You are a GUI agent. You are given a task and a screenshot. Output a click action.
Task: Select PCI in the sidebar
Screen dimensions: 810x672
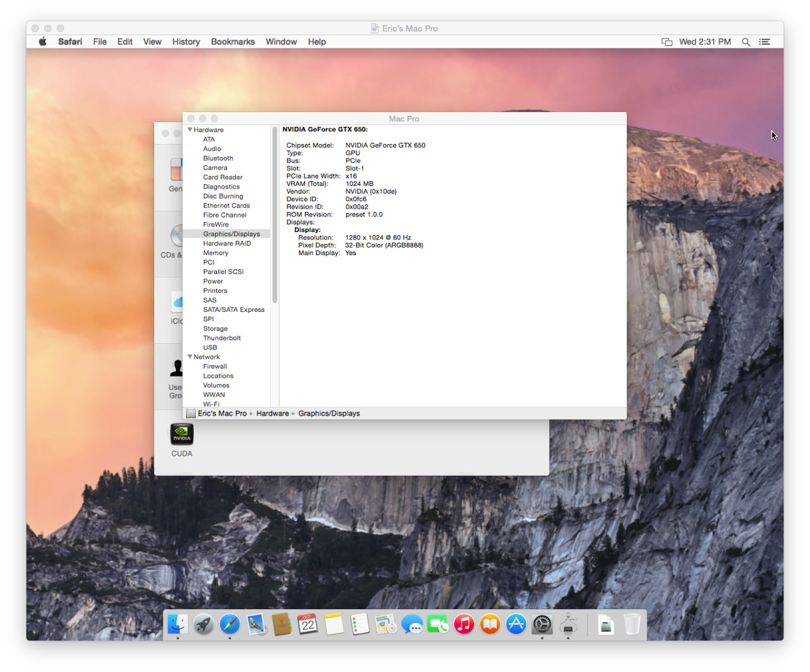[209, 262]
